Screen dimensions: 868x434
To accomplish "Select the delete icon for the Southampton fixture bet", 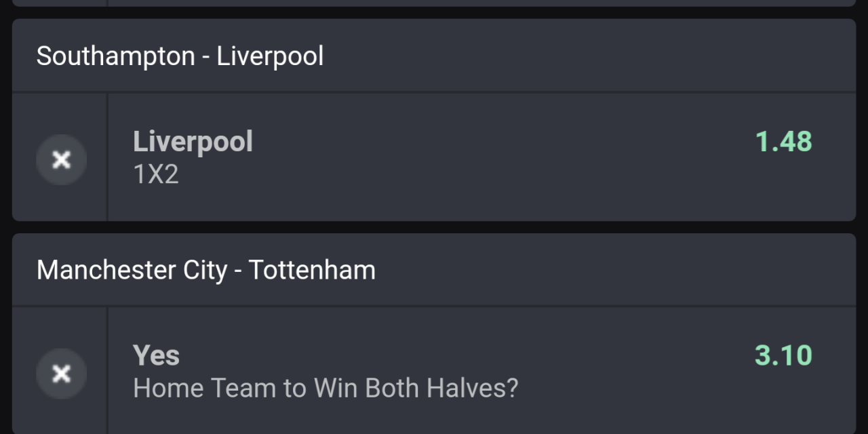I will point(61,159).
